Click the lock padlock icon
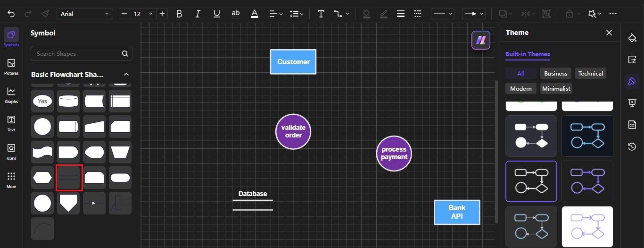 coord(572,14)
